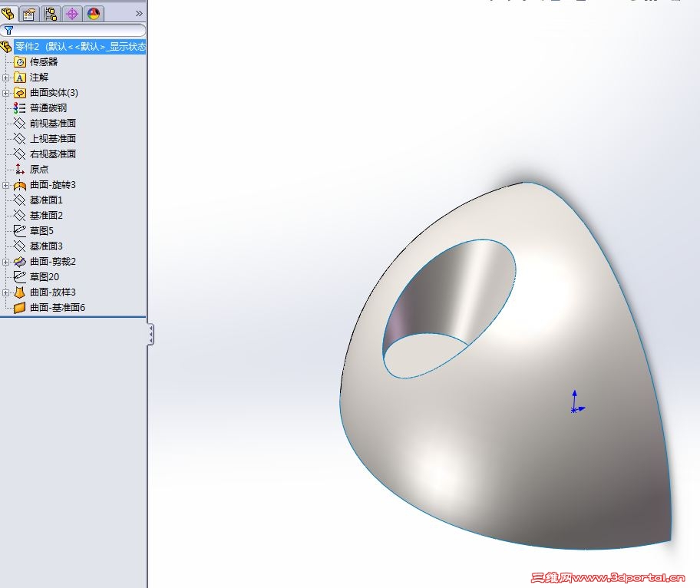The height and width of the screenshot is (588, 700).
Task: Expand the 曲面-放样3 feature
Action: (x=5, y=292)
